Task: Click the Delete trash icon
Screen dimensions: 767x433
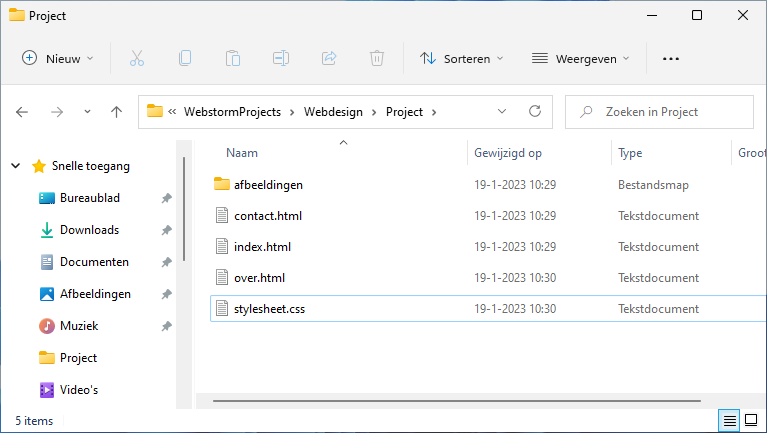Action: (x=377, y=59)
